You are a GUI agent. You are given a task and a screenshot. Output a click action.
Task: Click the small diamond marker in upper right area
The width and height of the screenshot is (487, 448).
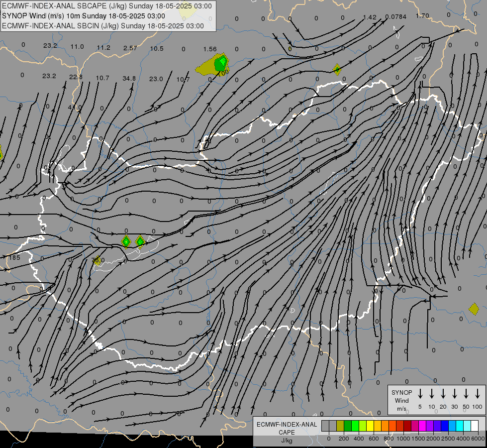(x=337, y=69)
